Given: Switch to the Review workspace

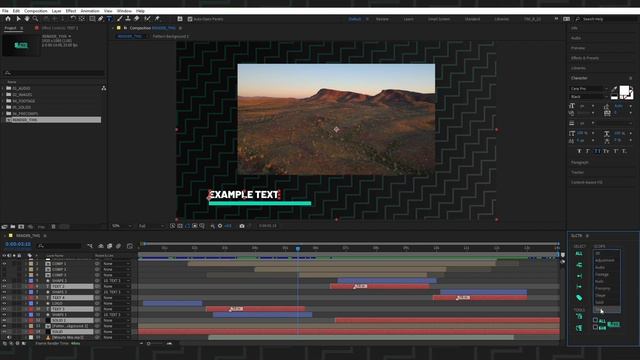Looking at the screenshot, I should (382, 19).
